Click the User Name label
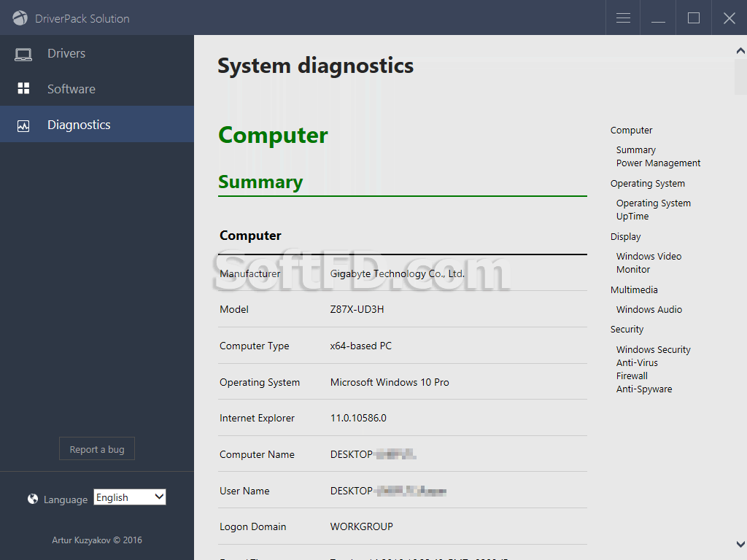 (x=244, y=491)
